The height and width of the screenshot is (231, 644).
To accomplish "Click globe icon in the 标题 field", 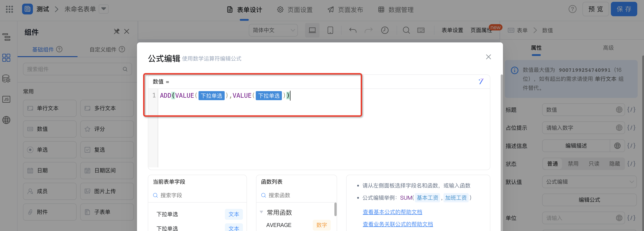I will click(619, 110).
